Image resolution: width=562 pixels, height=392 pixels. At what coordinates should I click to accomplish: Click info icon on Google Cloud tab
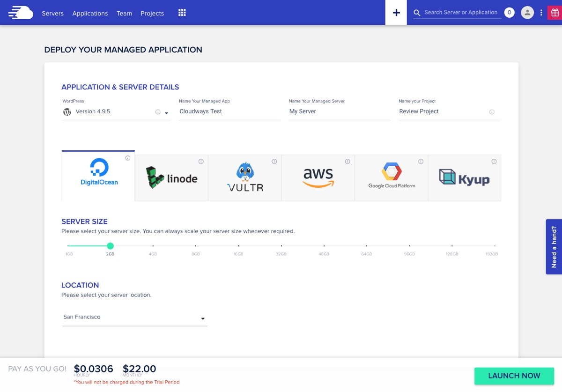tap(421, 162)
